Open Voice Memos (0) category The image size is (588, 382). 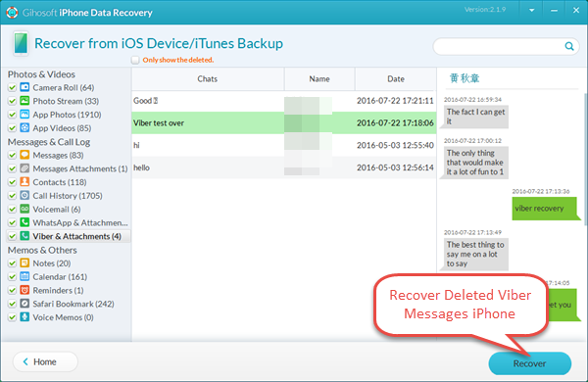pyautogui.click(x=63, y=317)
